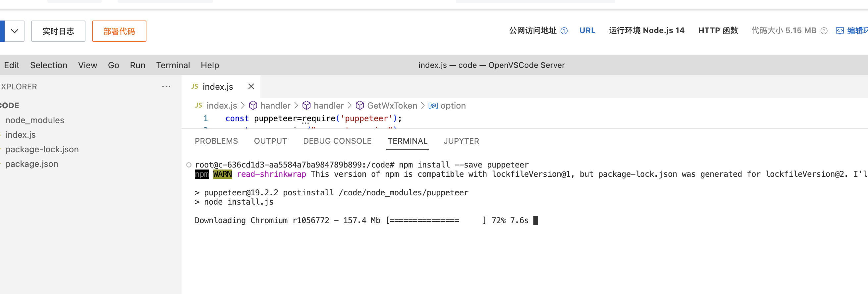Open the URL link

tap(587, 31)
